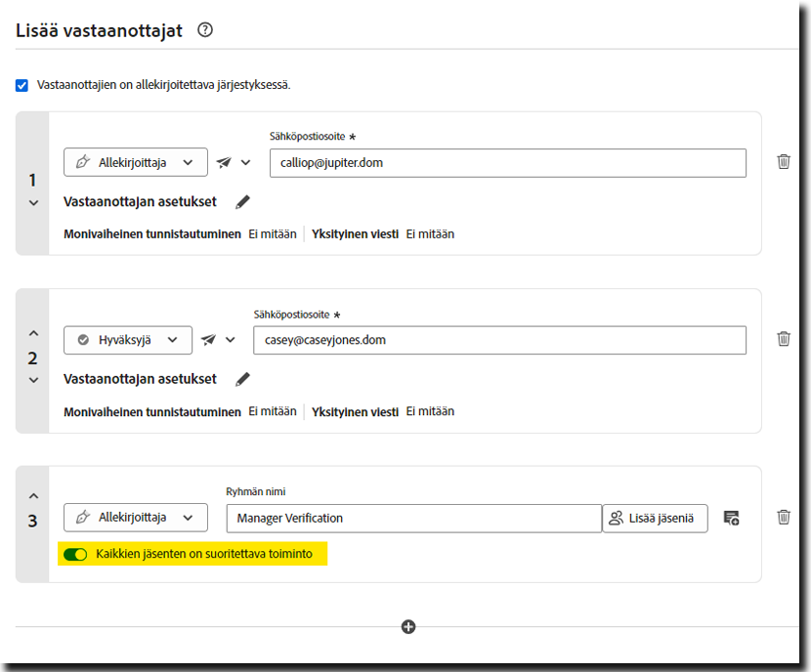Open delivery method dropdown for recipient 2
The width and height of the screenshot is (811, 672).
tap(218, 340)
